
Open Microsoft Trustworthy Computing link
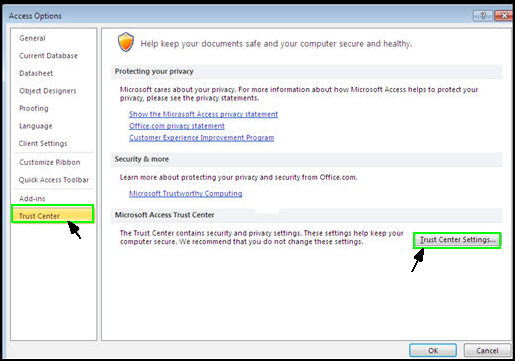pos(186,193)
